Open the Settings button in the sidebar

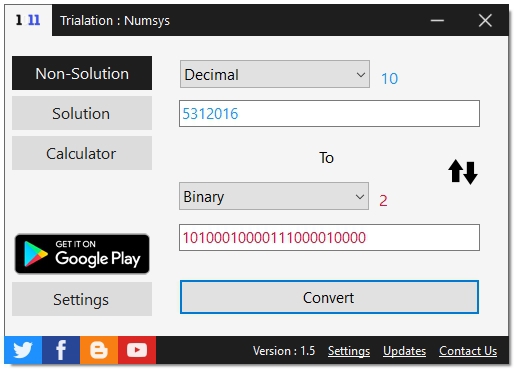click(x=82, y=299)
